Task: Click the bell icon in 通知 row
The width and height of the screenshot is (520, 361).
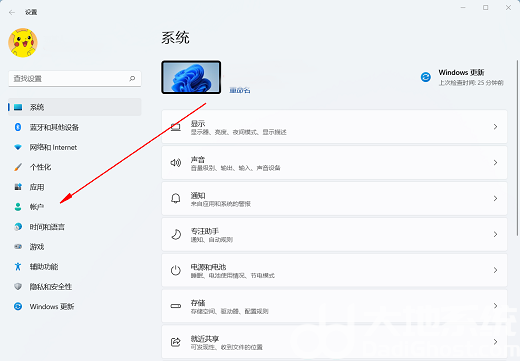Action: (176, 198)
